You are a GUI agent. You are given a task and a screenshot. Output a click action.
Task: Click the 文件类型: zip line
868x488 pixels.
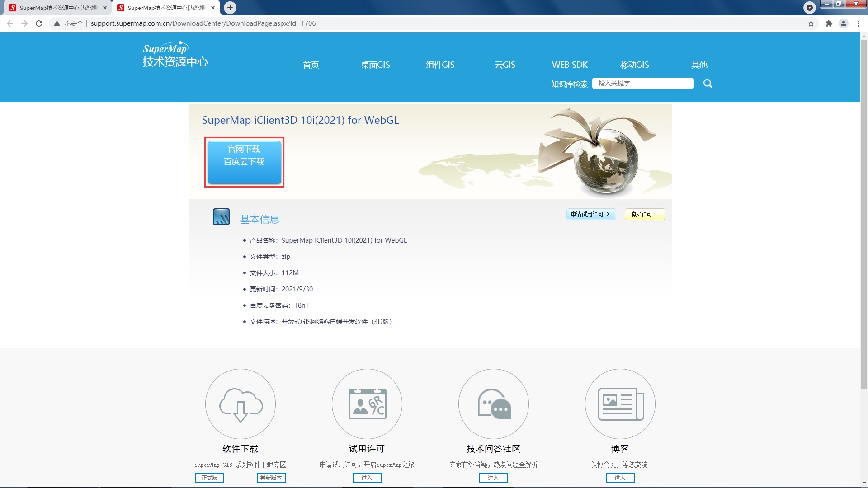pos(270,257)
